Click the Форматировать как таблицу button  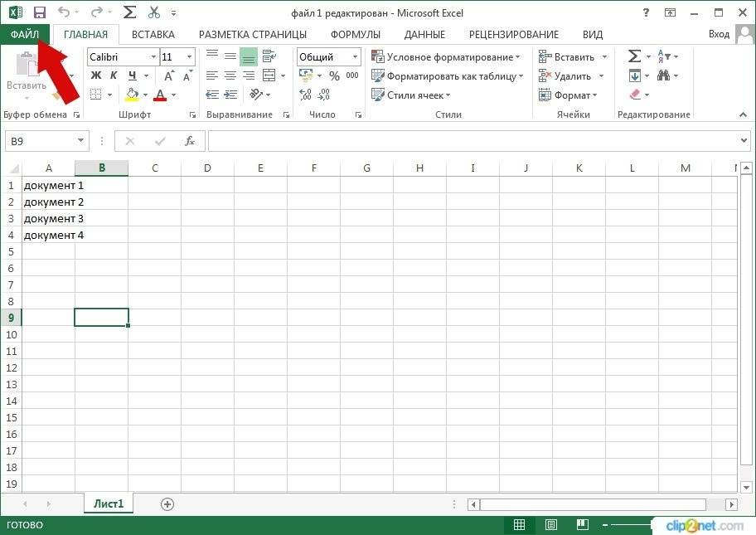448,76
